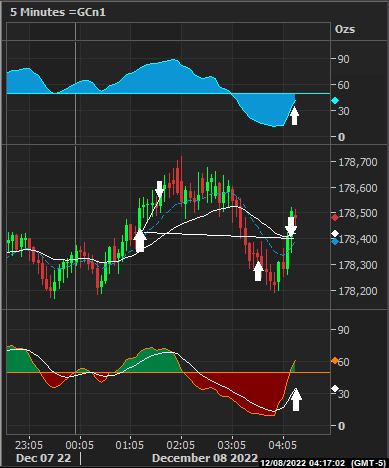Click the 03:05 time axis label
This screenshot has height=468, width=389.
coord(232,445)
